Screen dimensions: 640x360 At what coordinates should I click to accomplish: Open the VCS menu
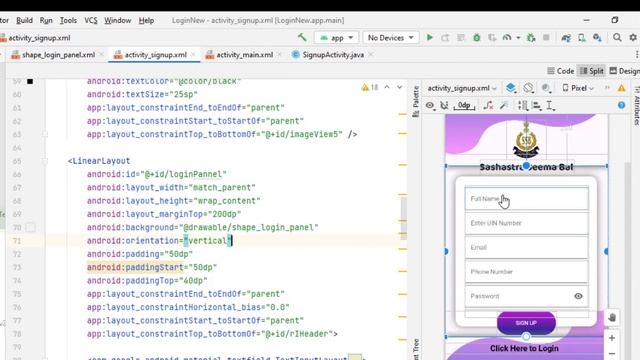click(91, 20)
